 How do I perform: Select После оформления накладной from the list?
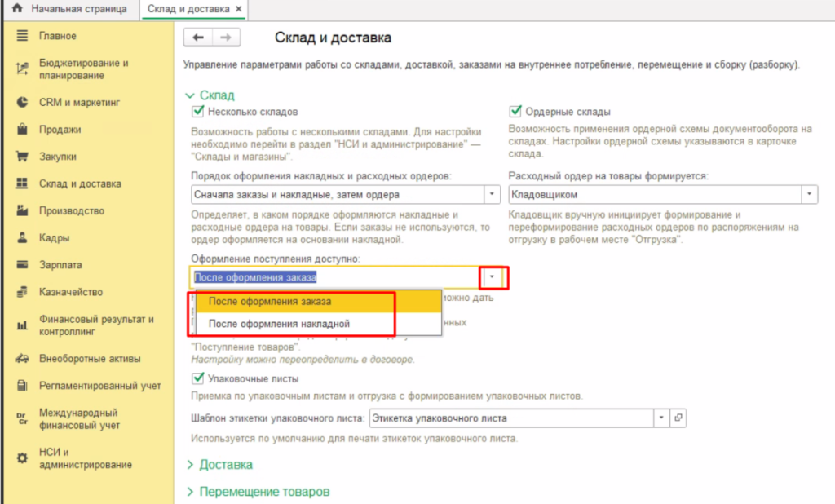[279, 324]
